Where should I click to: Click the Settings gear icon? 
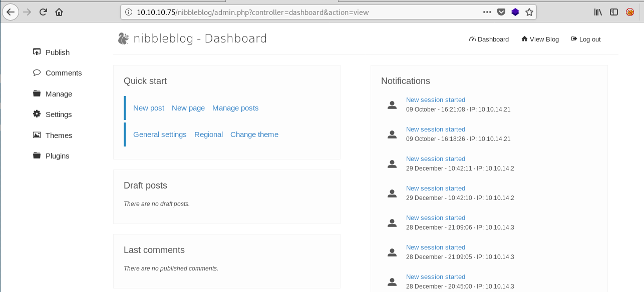(x=37, y=114)
